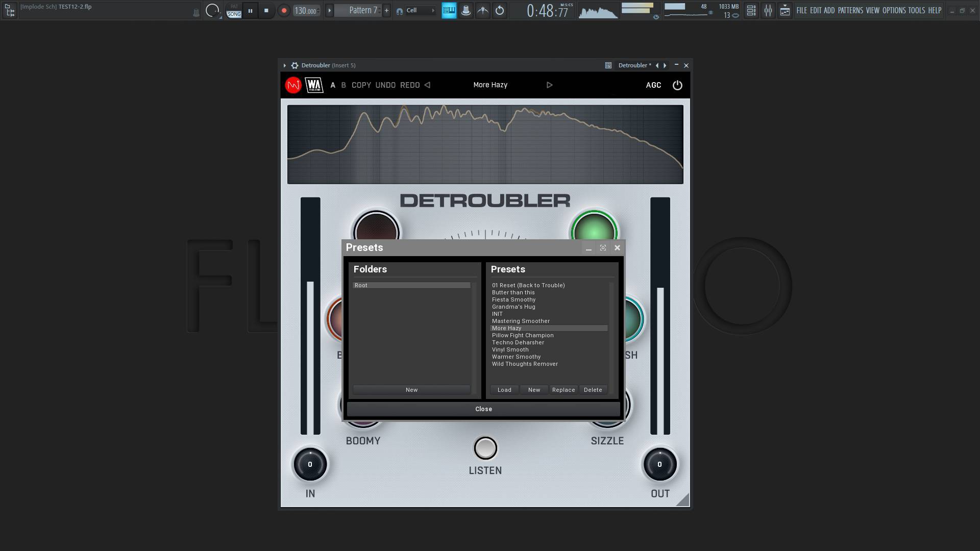Expand the Detroubler plugin menu arrow
This screenshot has width=980, height=551.
(284, 65)
